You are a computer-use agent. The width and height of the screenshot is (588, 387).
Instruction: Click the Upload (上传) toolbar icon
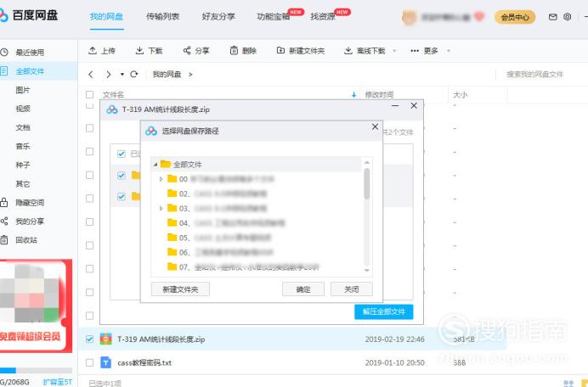[x=93, y=51]
